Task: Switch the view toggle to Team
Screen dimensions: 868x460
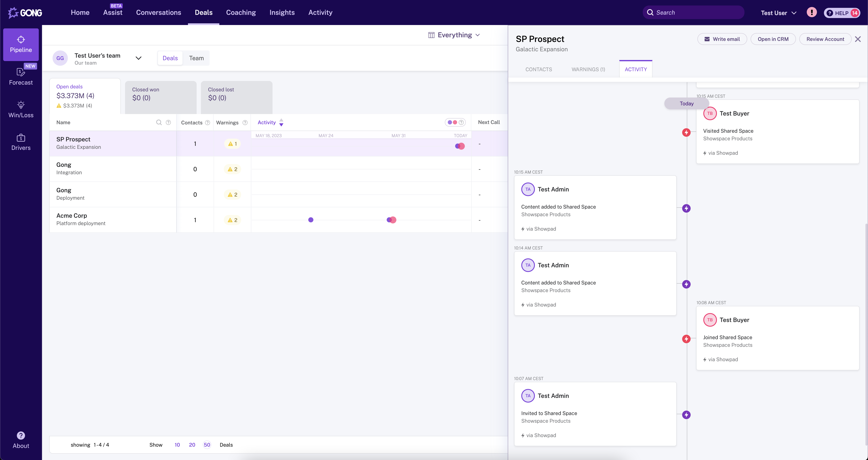Action: (196, 58)
